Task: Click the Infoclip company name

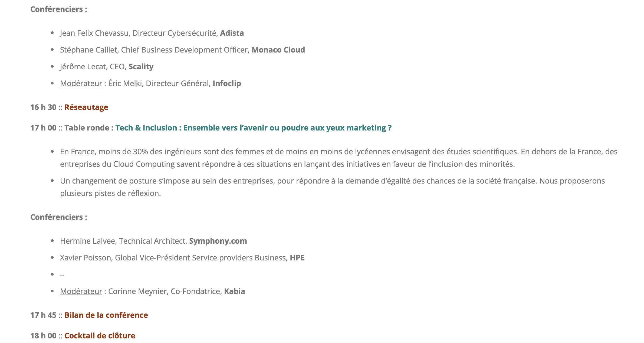Action: click(x=227, y=83)
